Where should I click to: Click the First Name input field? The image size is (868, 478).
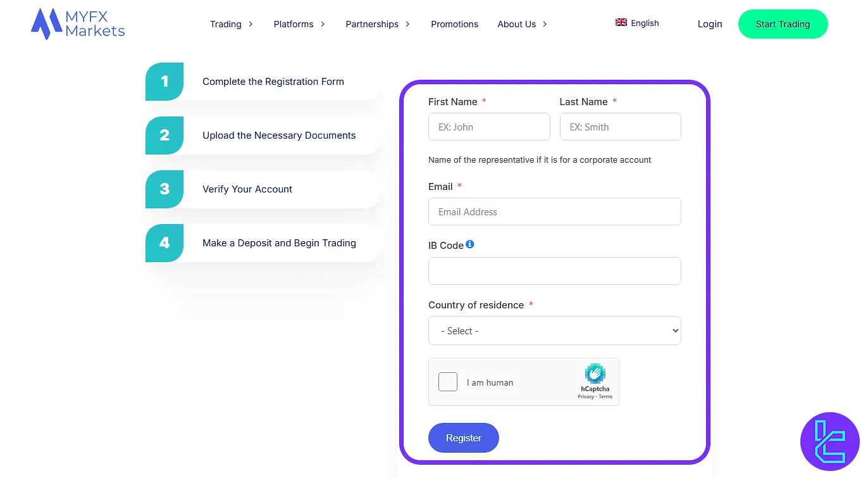click(489, 127)
